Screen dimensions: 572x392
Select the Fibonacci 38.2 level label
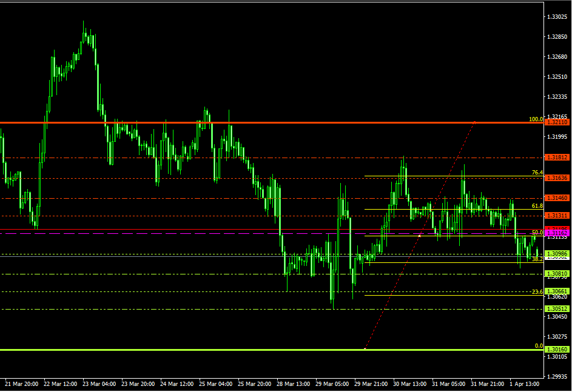pyautogui.click(x=537, y=259)
